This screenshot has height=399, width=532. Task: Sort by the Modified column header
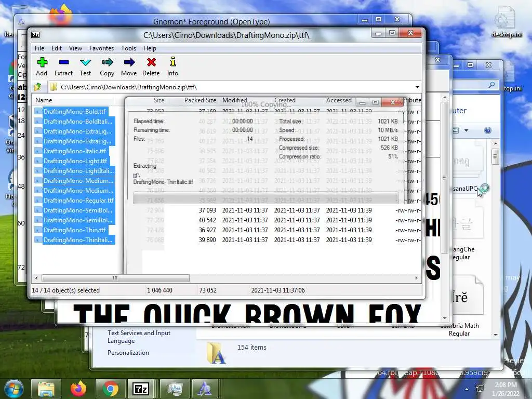234,100
